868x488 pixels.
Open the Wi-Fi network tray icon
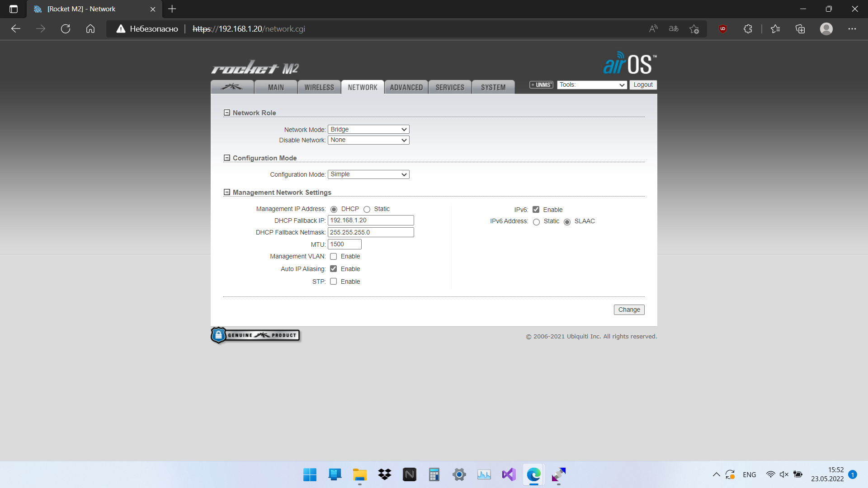(771, 474)
